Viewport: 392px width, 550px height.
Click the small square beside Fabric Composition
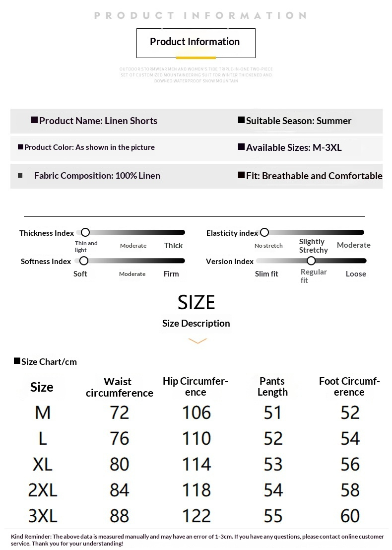click(20, 175)
